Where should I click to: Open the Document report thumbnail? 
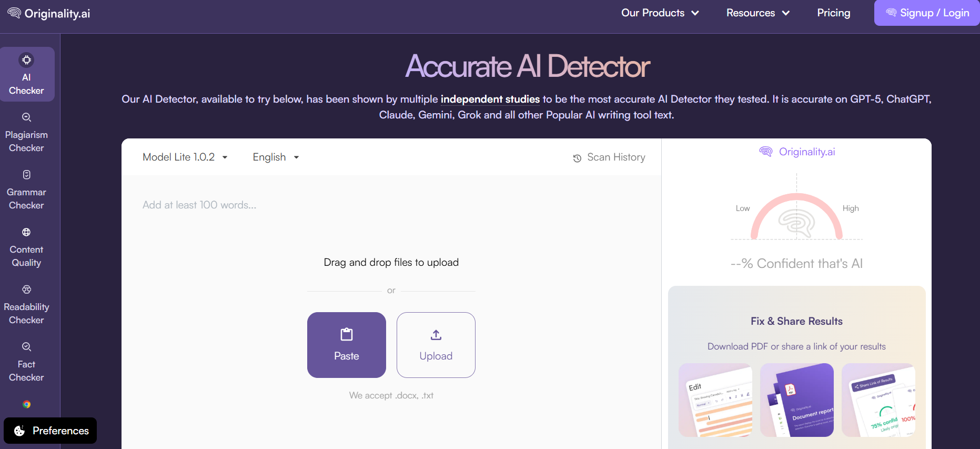pyautogui.click(x=797, y=400)
